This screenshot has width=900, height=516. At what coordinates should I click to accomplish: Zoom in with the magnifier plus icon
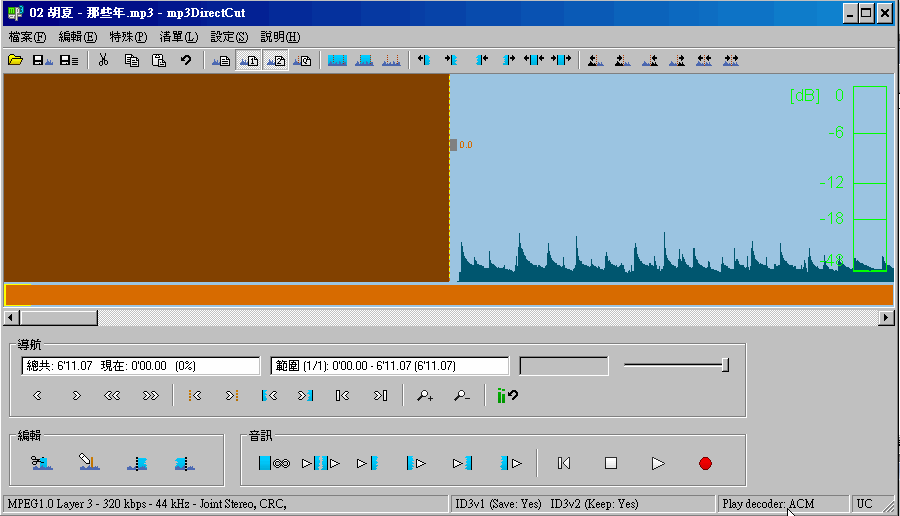[x=425, y=395]
